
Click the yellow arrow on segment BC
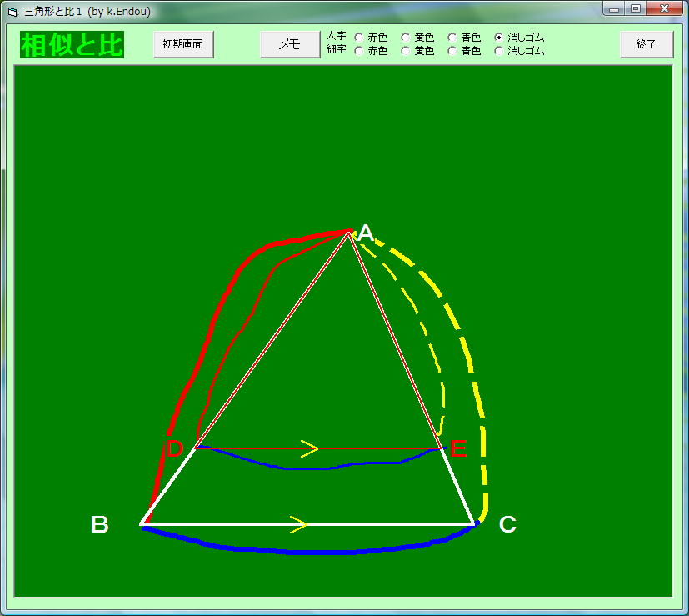[x=299, y=524]
